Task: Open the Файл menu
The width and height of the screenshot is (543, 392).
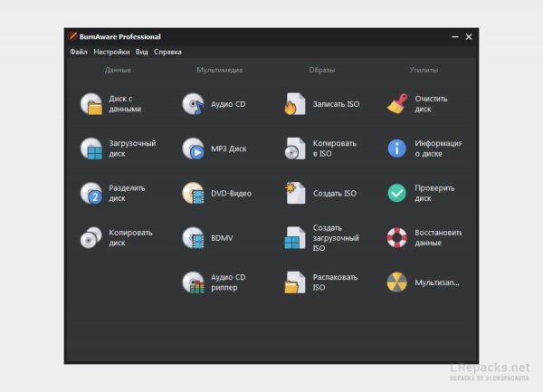Action: [x=79, y=52]
